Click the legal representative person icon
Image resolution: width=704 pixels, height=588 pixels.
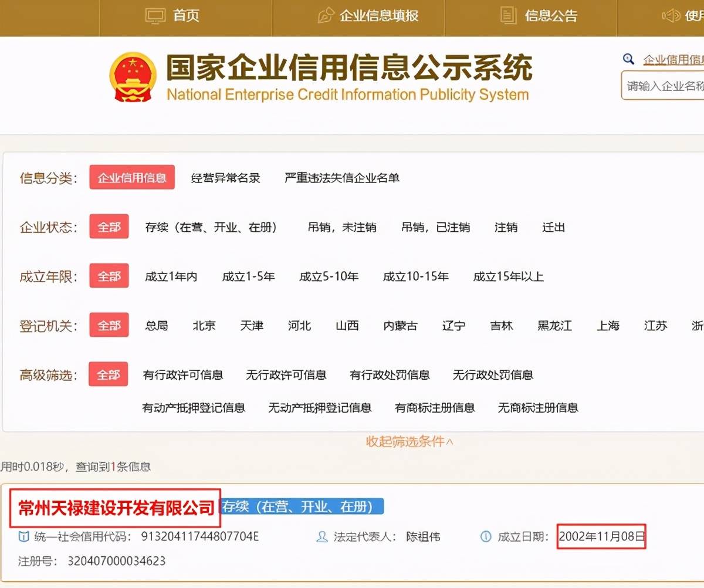(x=321, y=536)
